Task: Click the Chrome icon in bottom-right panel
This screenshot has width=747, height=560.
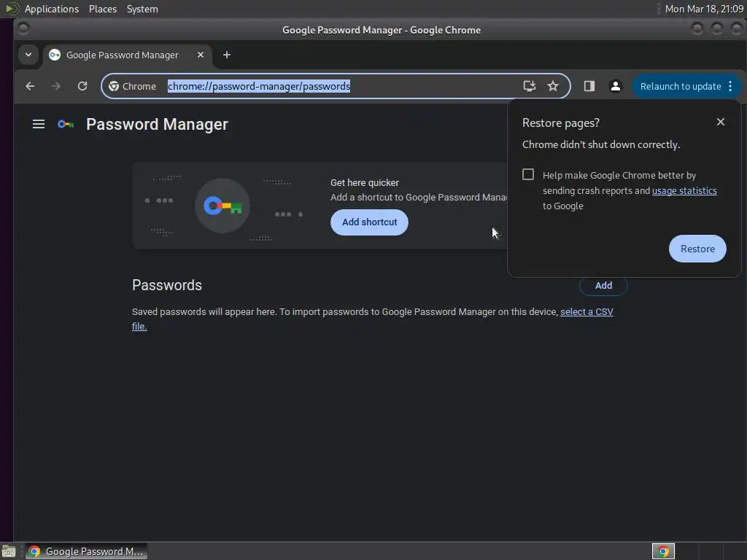Action: click(x=663, y=551)
